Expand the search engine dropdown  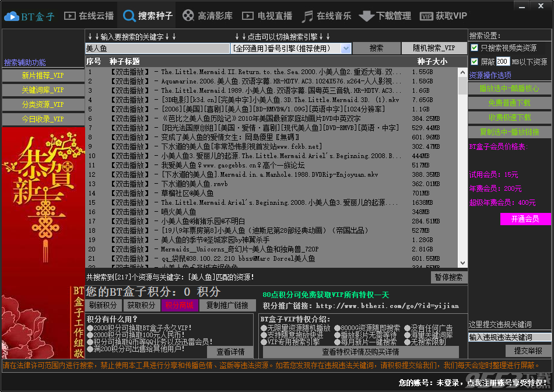[x=346, y=48]
